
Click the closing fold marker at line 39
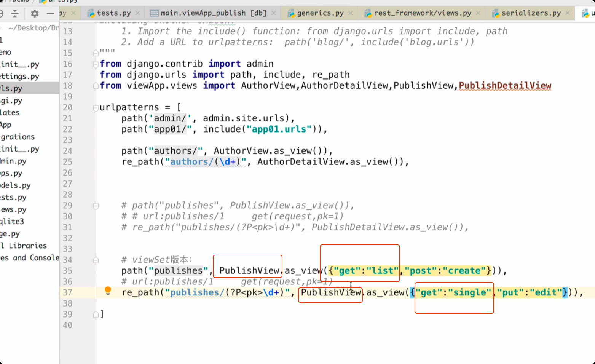(96, 315)
